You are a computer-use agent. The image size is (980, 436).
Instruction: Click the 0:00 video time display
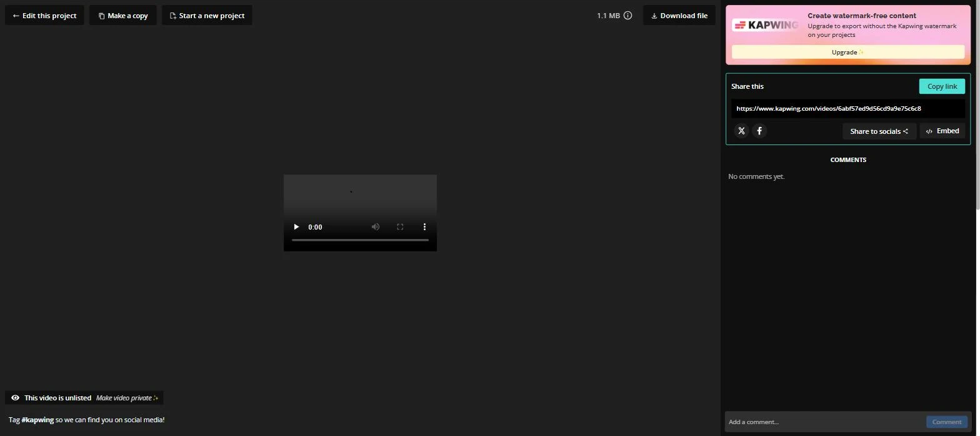315,227
